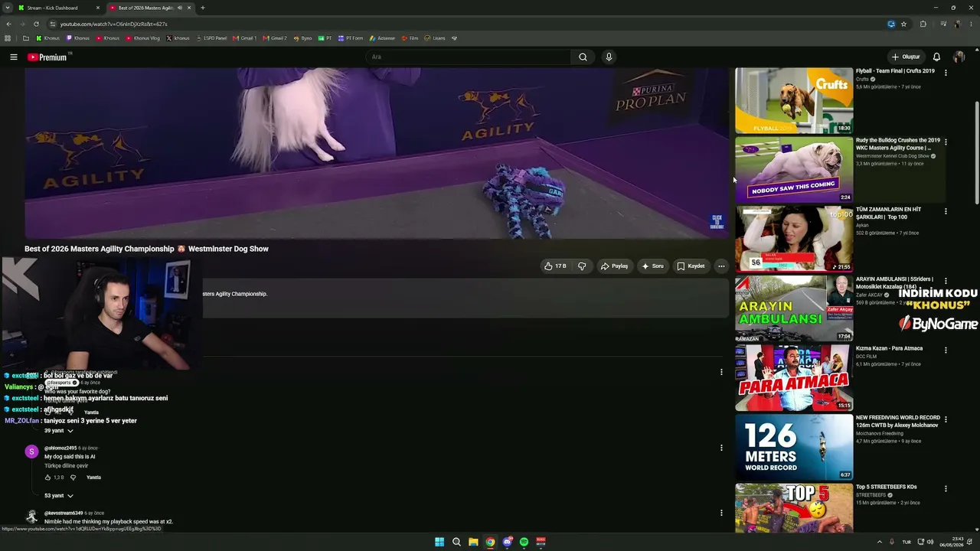The image size is (980, 551).
Task: Open the YouTube account avatar menu
Action: 959,57
